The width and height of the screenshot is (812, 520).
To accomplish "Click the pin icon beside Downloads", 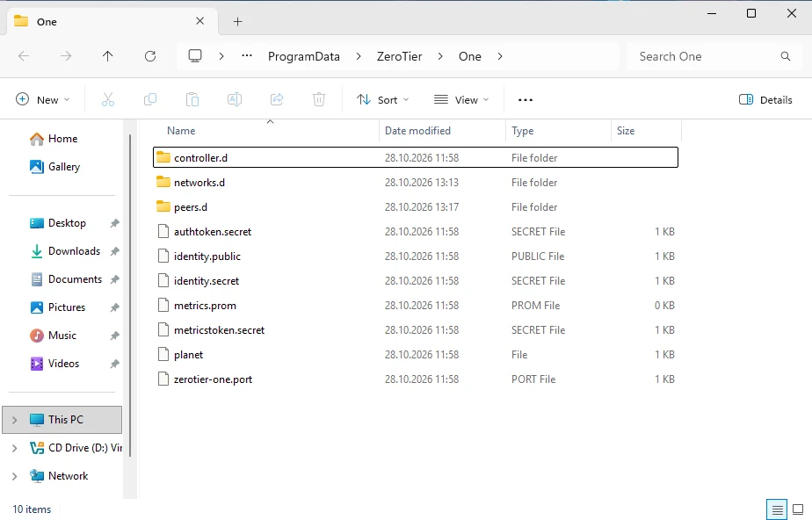I will coord(114,251).
